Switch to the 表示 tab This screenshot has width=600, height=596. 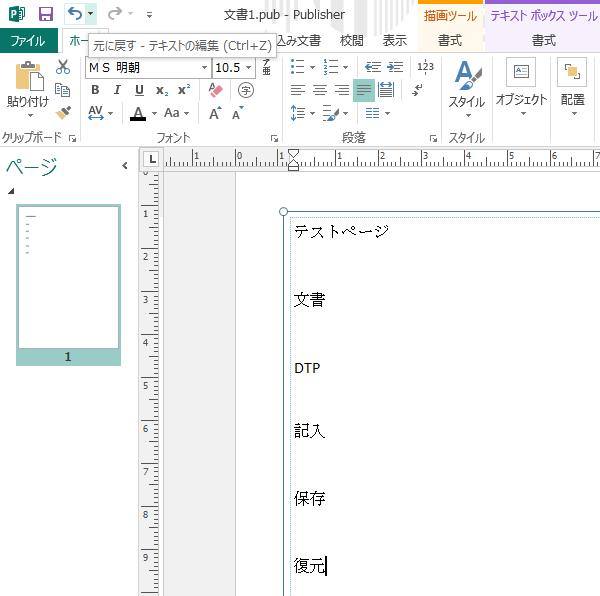[x=394, y=40]
